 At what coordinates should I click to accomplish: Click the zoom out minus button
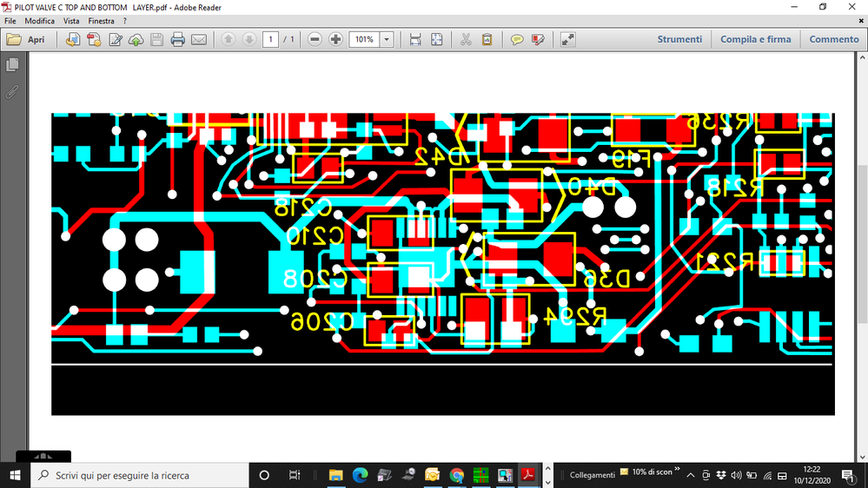tap(315, 39)
